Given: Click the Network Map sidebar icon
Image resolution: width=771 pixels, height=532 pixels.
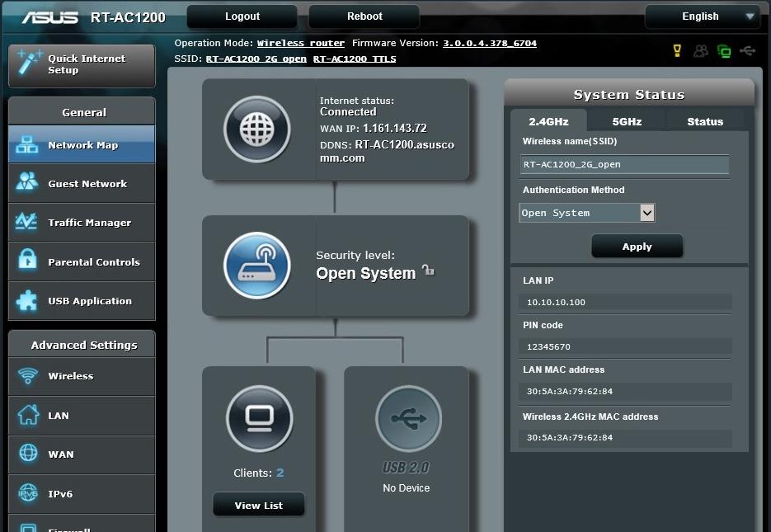Looking at the screenshot, I should (x=27, y=144).
